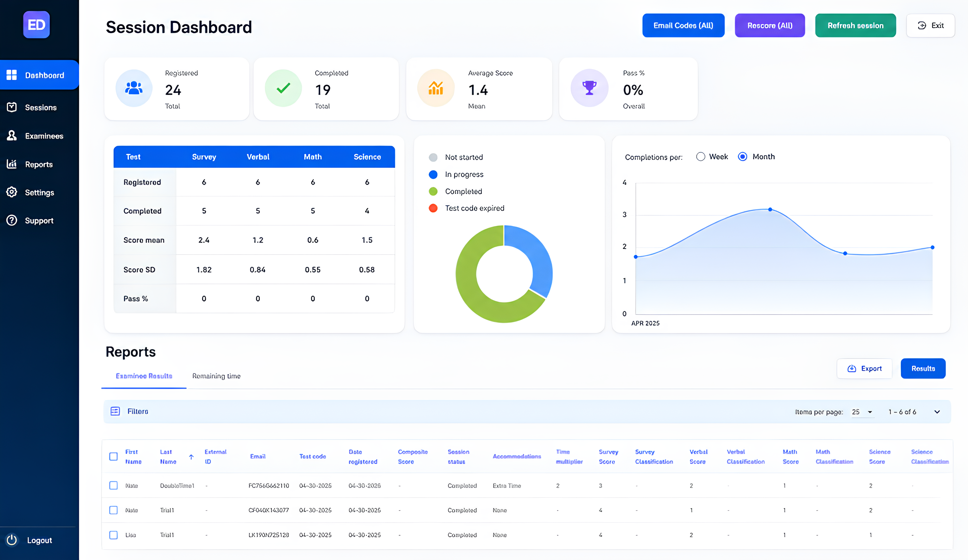Image resolution: width=968 pixels, height=560 pixels.
Task: Open Reports via its chart icon
Action: click(x=12, y=164)
